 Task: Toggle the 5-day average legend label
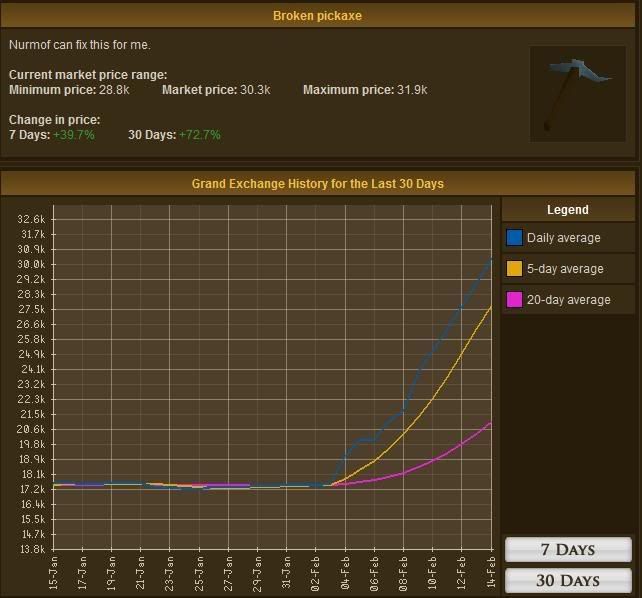click(565, 268)
